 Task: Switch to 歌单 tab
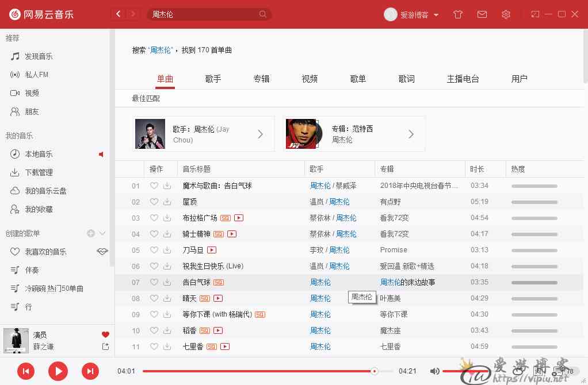358,79
